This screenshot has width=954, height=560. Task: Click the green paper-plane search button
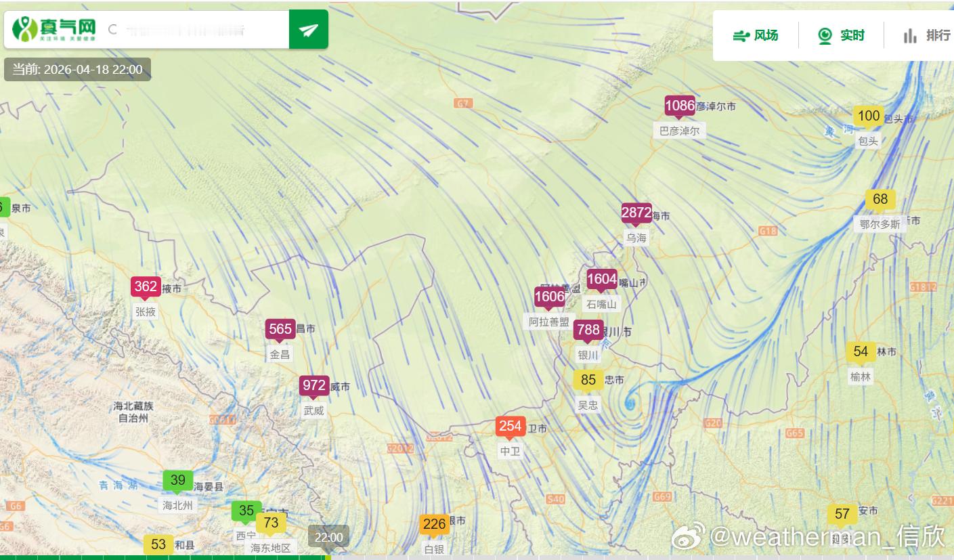coord(309,30)
